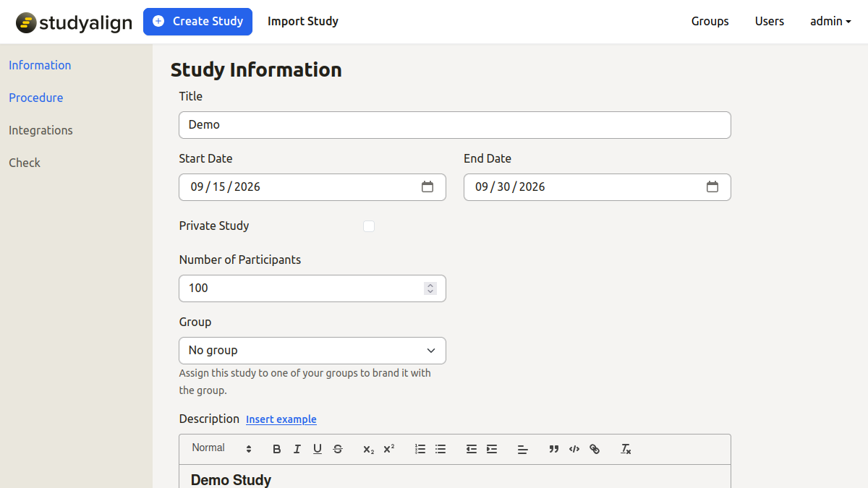Open the Normal heading style dropdown

pos(221,448)
